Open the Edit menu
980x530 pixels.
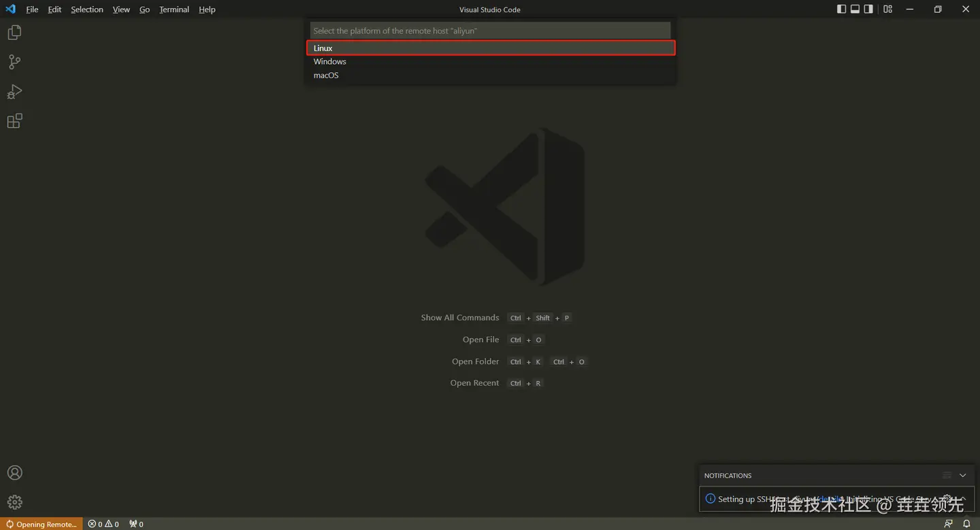54,10
